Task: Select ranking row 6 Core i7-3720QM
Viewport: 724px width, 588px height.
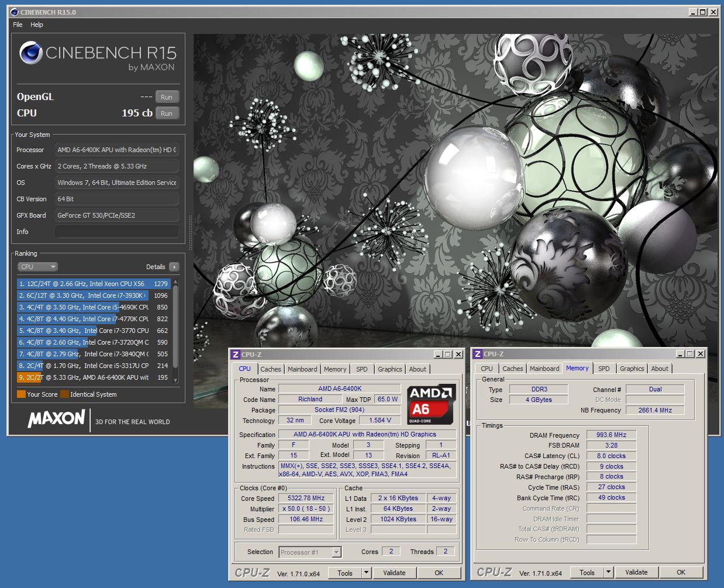Action: (94, 342)
